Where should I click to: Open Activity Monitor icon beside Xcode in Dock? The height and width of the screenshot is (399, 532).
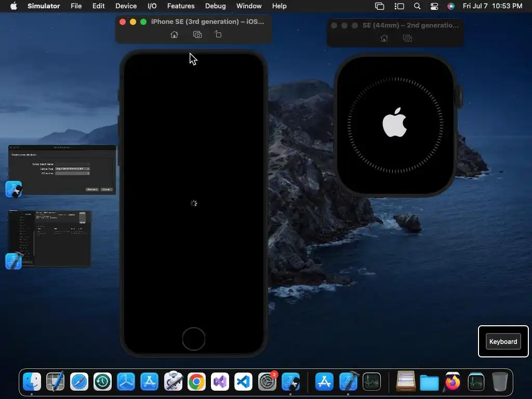[371, 382]
